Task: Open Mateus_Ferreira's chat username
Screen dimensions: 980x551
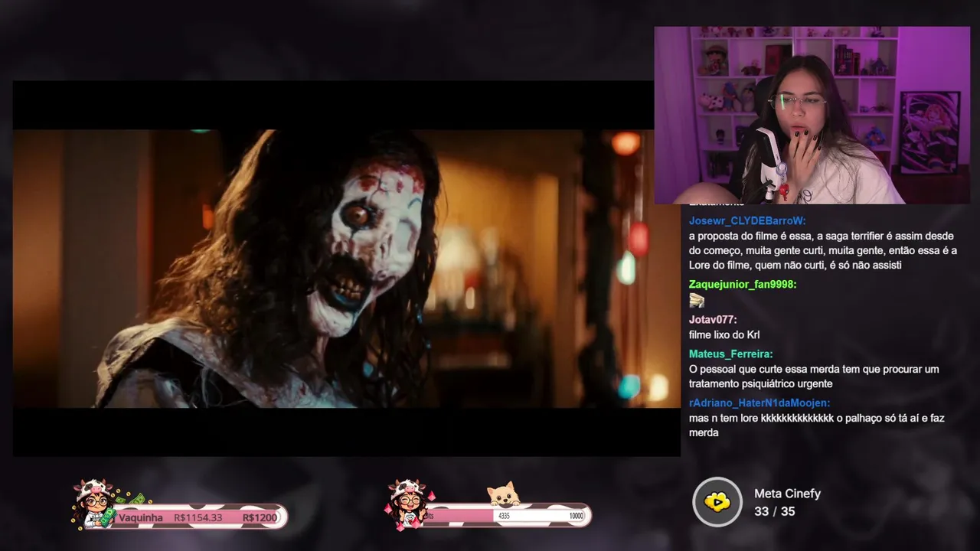Action: tap(730, 354)
